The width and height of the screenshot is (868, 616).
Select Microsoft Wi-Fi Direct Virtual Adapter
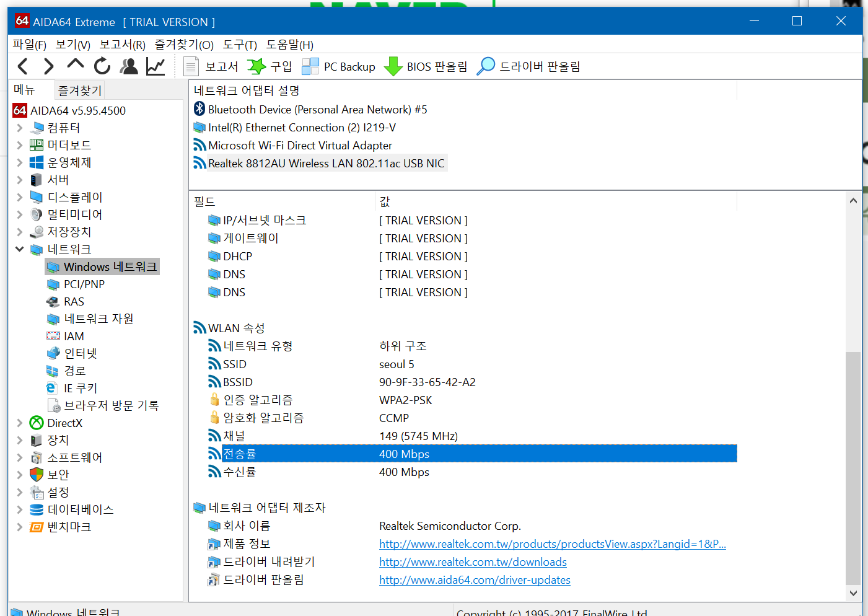[293, 145]
